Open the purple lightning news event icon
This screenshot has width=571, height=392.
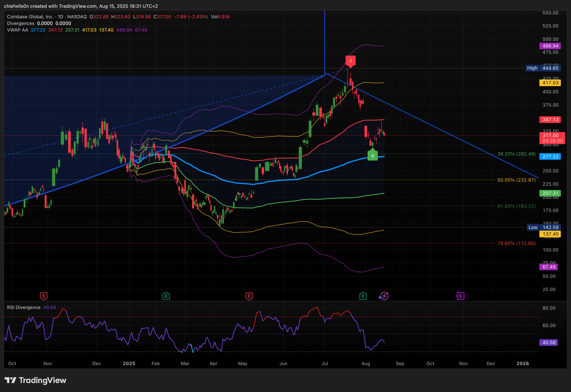tap(384, 296)
